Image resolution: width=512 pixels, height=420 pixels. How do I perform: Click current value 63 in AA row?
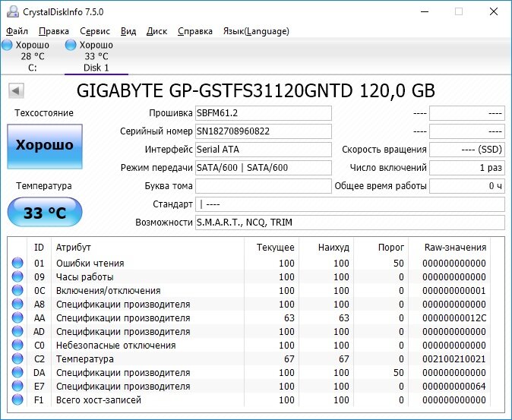(x=289, y=318)
